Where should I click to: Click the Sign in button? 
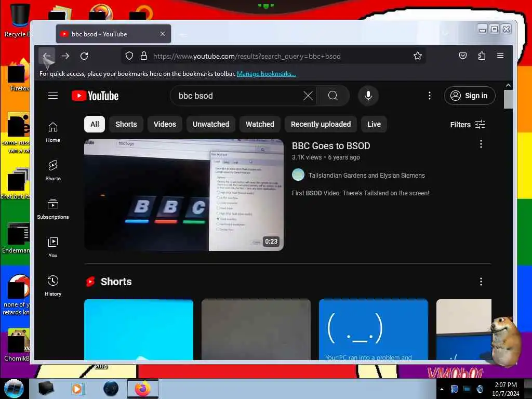click(x=470, y=96)
